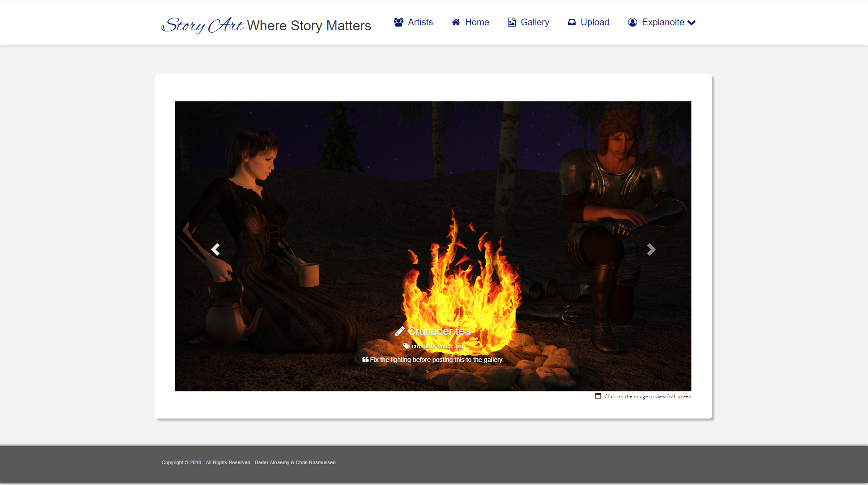Click the Upload tray icon
Screen dimensions: 868x485
click(x=572, y=22)
